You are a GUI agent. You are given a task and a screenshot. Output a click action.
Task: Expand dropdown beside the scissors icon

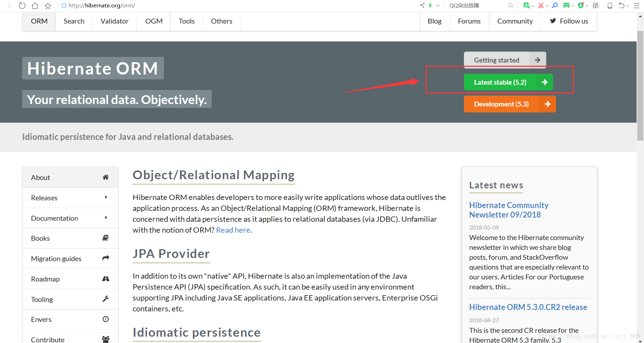(547, 6)
